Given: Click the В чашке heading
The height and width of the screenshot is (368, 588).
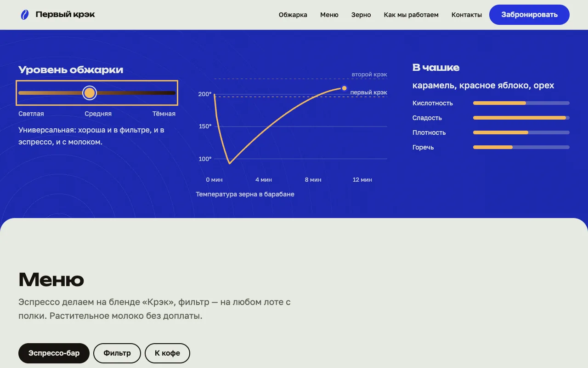Looking at the screenshot, I should (x=436, y=68).
